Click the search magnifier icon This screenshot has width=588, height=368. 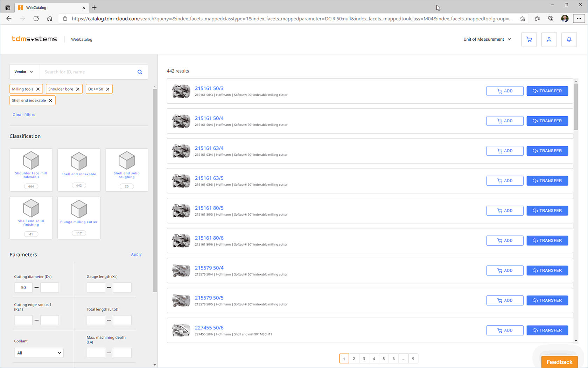140,72
